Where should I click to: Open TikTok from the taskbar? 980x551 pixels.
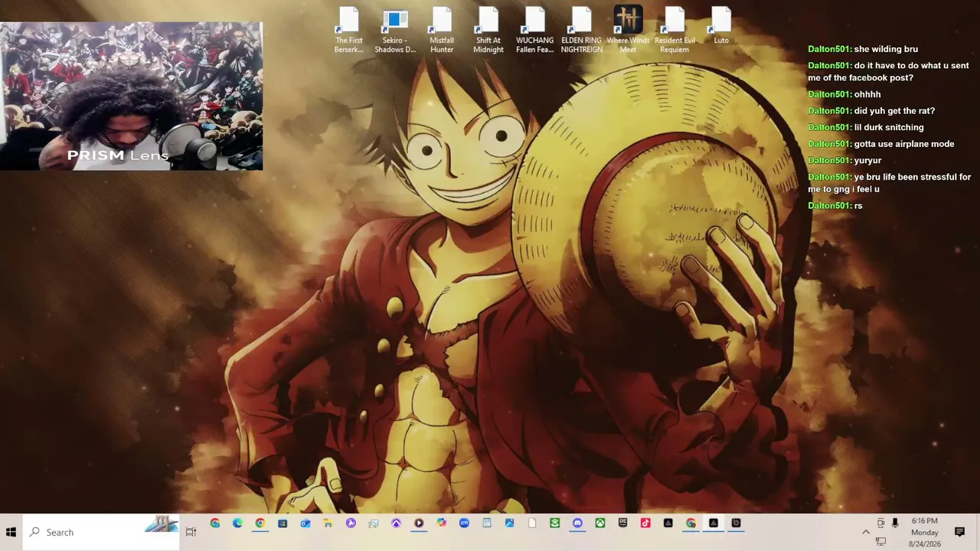point(645,523)
